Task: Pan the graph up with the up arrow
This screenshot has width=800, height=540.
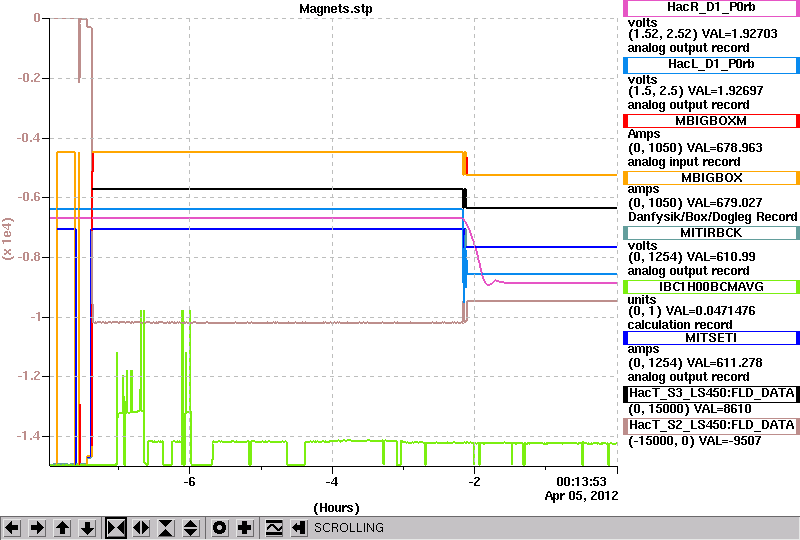Action: click(x=63, y=527)
